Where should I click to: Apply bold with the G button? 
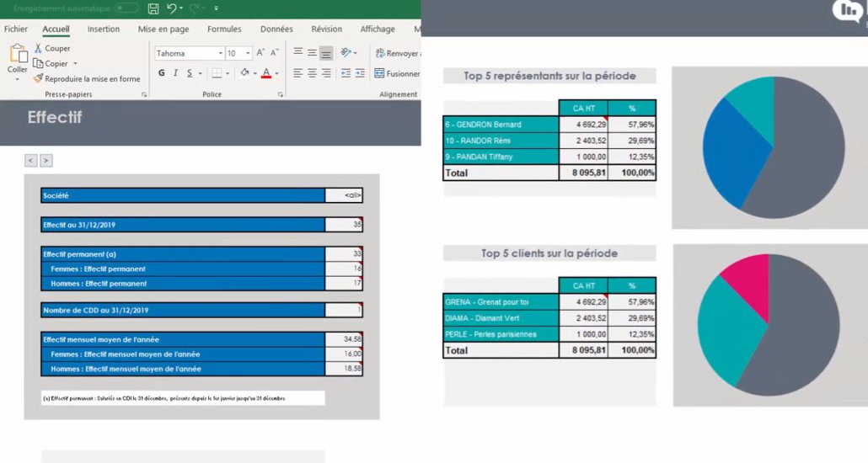(x=161, y=73)
